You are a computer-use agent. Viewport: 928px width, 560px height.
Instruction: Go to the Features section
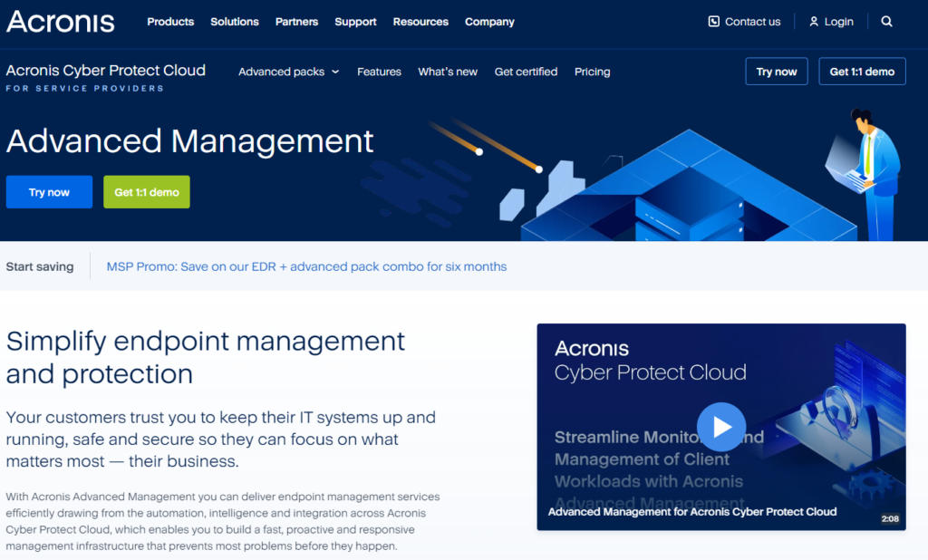[x=379, y=72]
